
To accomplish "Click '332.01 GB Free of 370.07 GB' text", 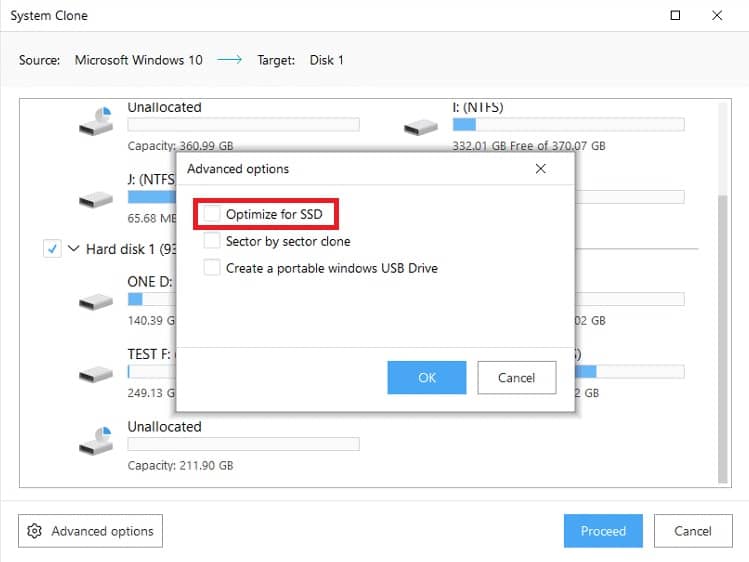I will pyautogui.click(x=529, y=146).
